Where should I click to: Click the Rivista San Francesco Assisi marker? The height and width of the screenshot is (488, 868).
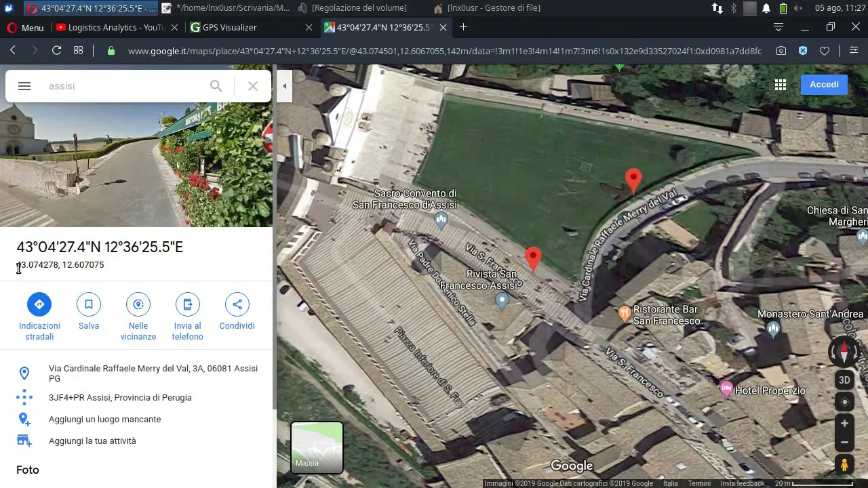tap(502, 300)
